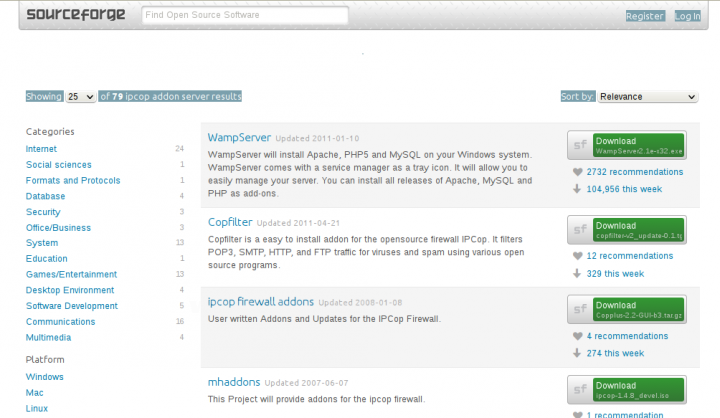Click the SourceForge logo

tap(78, 15)
